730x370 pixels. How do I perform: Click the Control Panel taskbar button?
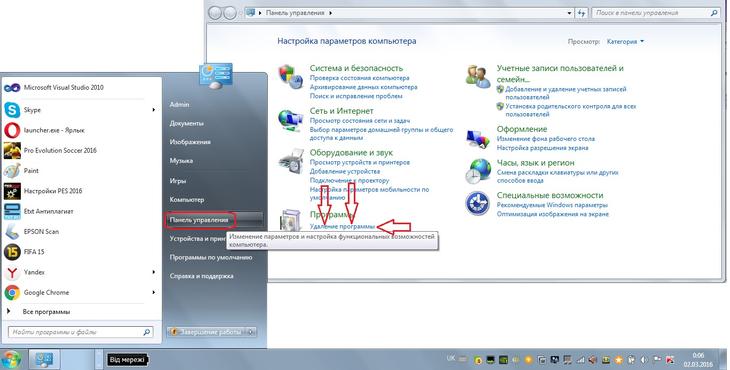pos(45,359)
